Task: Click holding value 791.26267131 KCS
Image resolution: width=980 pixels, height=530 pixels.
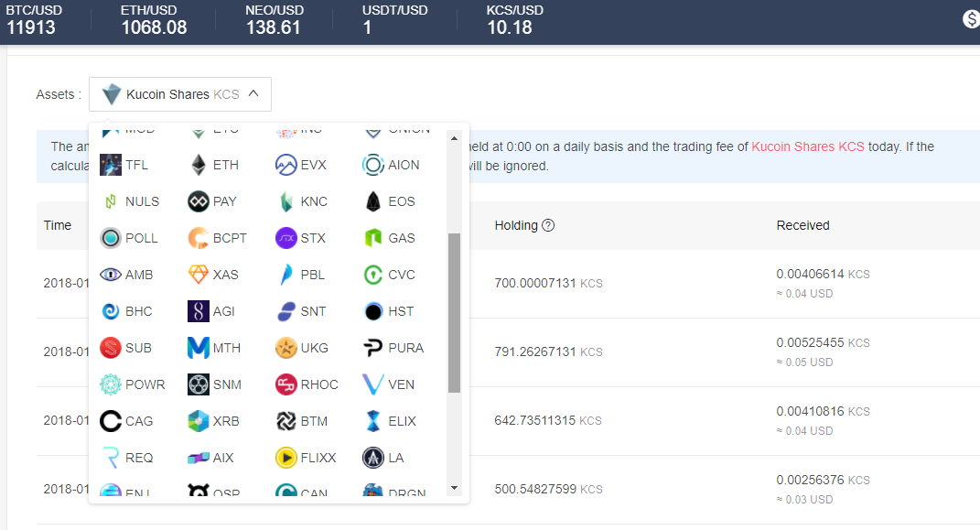Action: click(x=549, y=352)
